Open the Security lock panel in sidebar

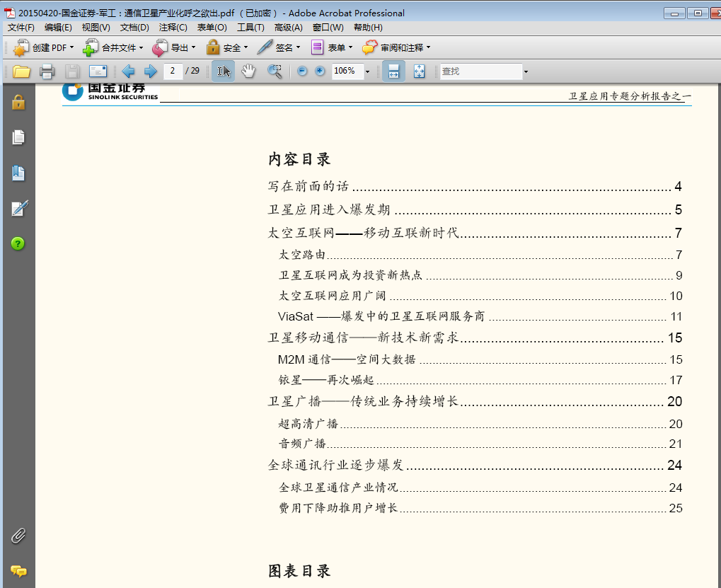click(x=18, y=102)
